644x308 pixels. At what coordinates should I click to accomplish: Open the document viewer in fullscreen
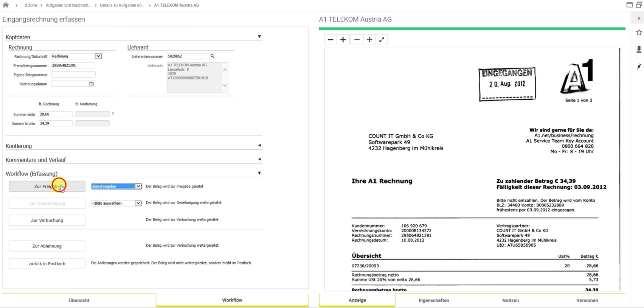click(382, 39)
